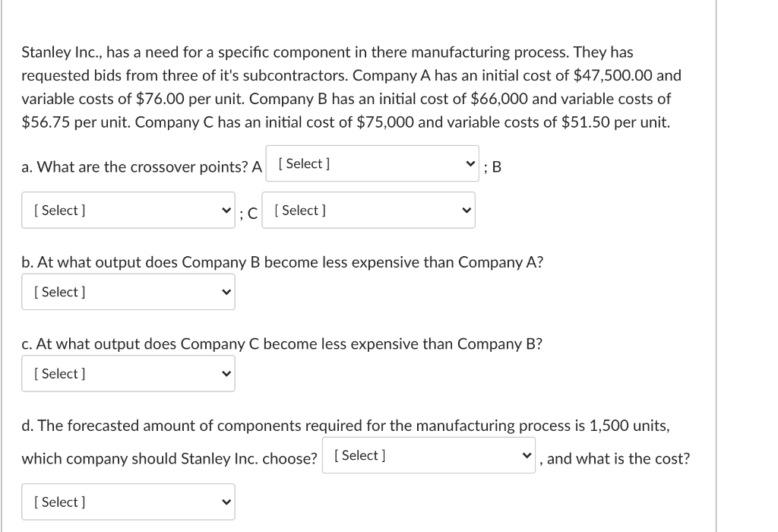Screen dimensions: 778x532
Task: Open the crossover point A Select dropdown
Action: coord(372,163)
